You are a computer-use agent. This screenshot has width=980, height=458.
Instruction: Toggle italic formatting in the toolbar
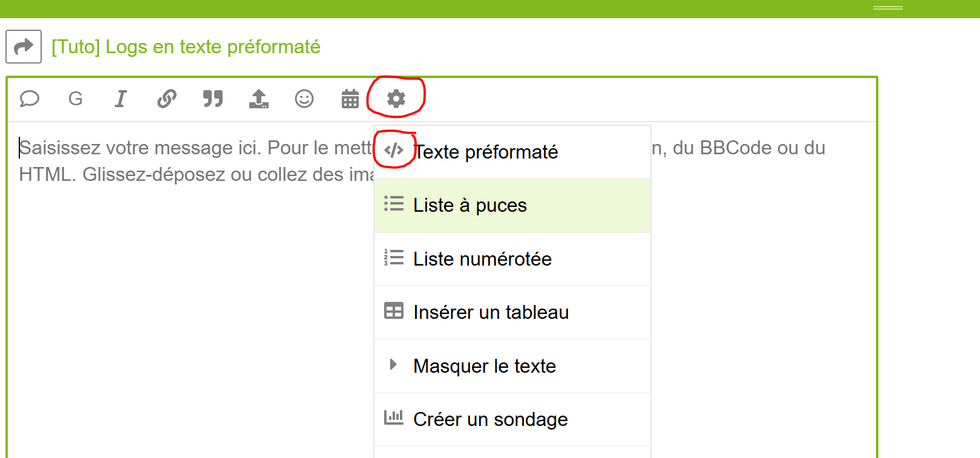tap(121, 99)
